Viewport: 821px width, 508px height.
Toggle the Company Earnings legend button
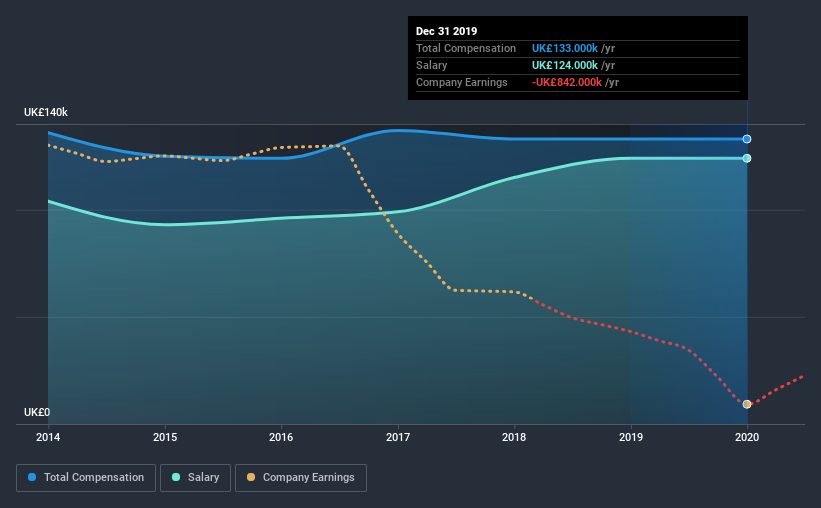tap(301, 478)
